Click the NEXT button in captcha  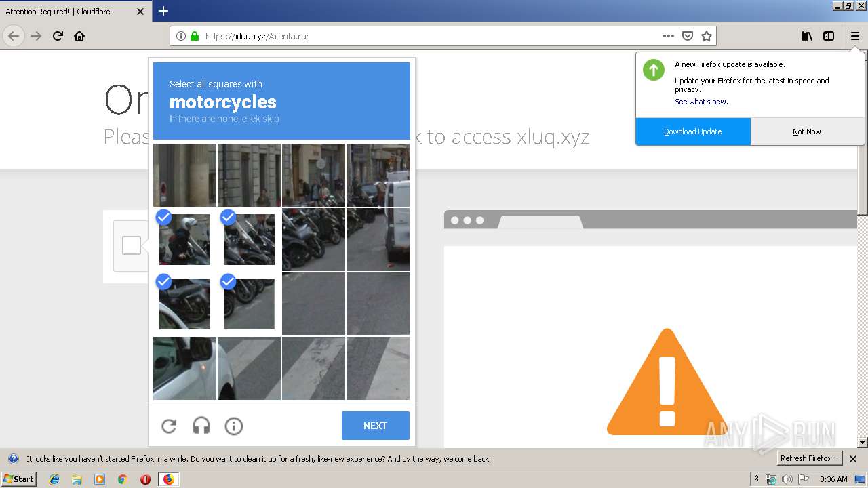(x=375, y=426)
